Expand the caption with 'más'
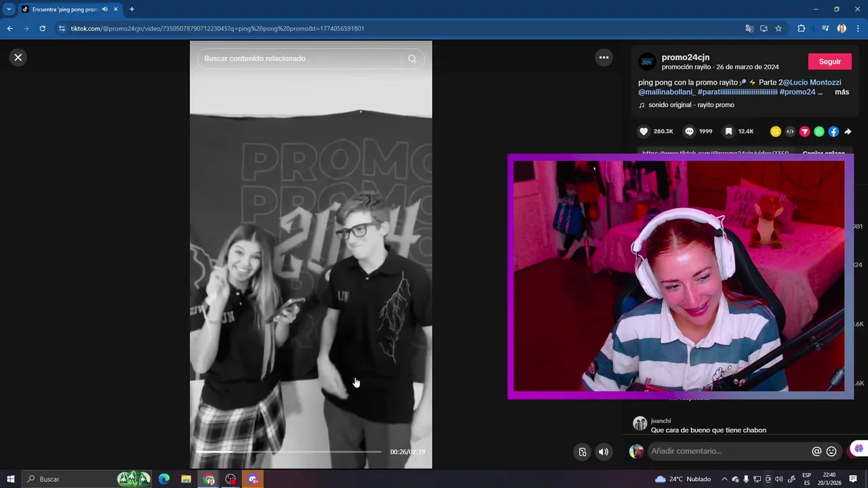 pos(842,92)
